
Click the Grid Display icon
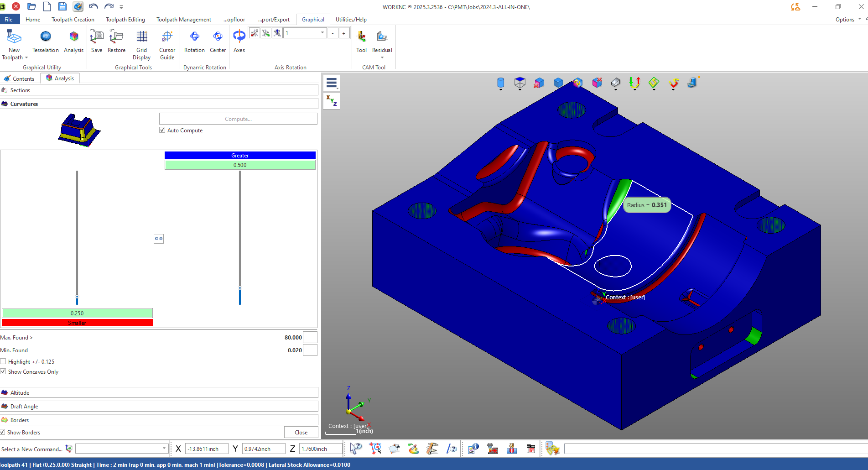click(x=142, y=37)
